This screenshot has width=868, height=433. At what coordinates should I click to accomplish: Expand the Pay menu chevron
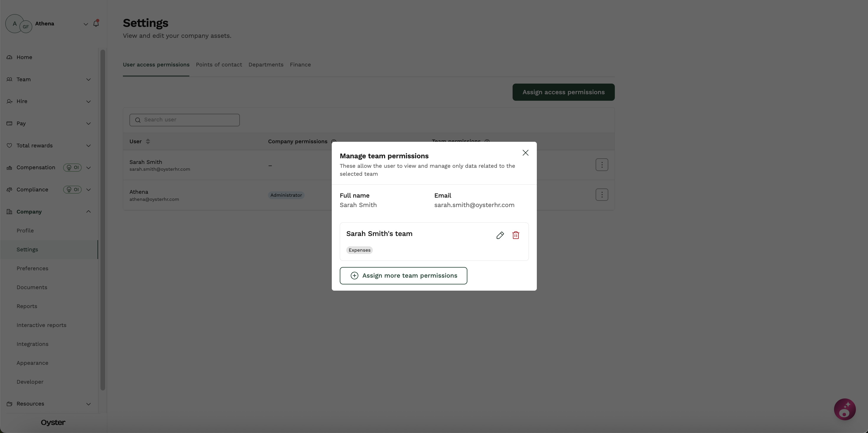click(x=88, y=123)
